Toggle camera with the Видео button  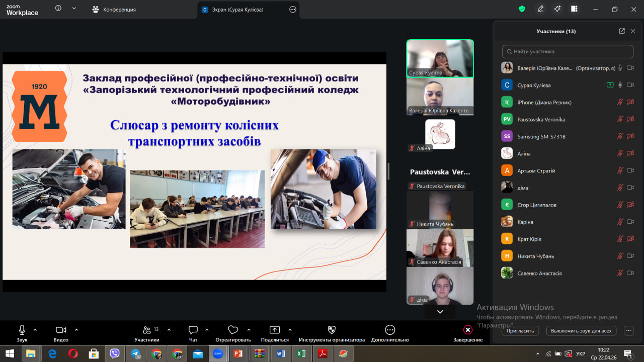point(61,330)
